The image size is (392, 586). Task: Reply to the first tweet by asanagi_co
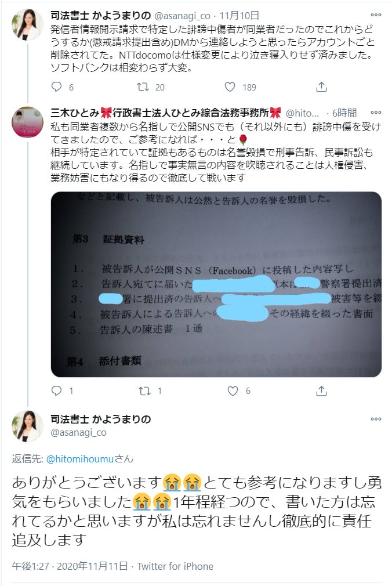pyautogui.click(x=56, y=86)
